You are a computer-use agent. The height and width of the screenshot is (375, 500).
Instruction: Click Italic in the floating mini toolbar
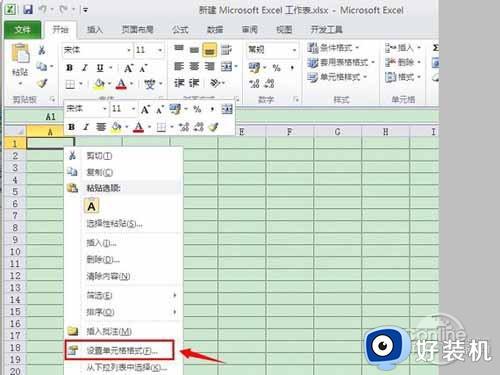(x=86, y=127)
